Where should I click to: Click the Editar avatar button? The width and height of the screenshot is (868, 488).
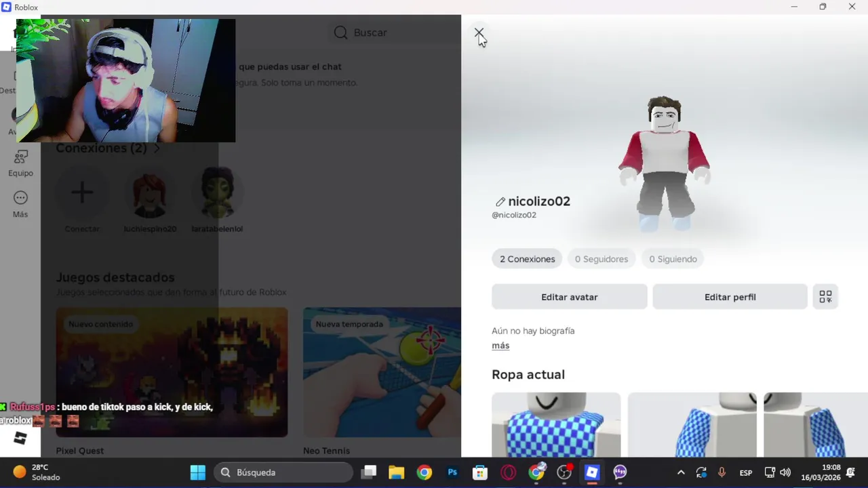coord(570,297)
